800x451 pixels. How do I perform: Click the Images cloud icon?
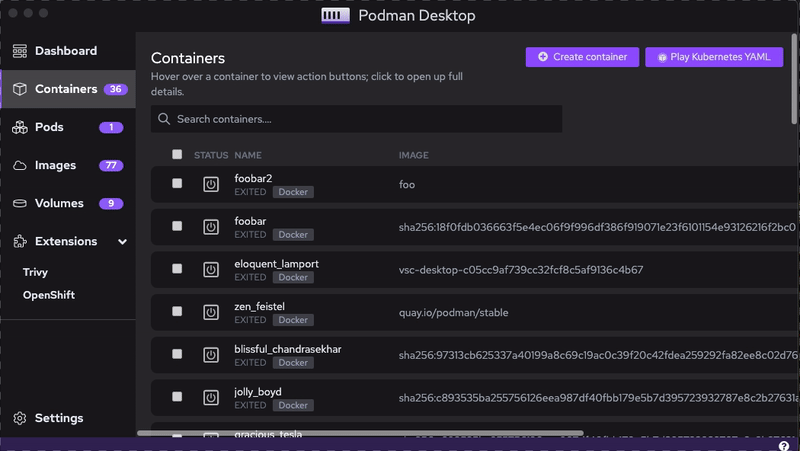coord(19,165)
